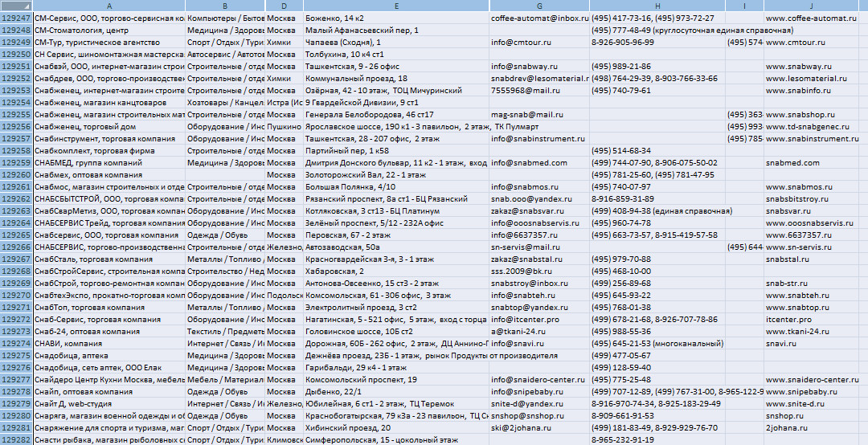The image size is (868, 445).
Task: Select column E header
Action: click(396, 6)
